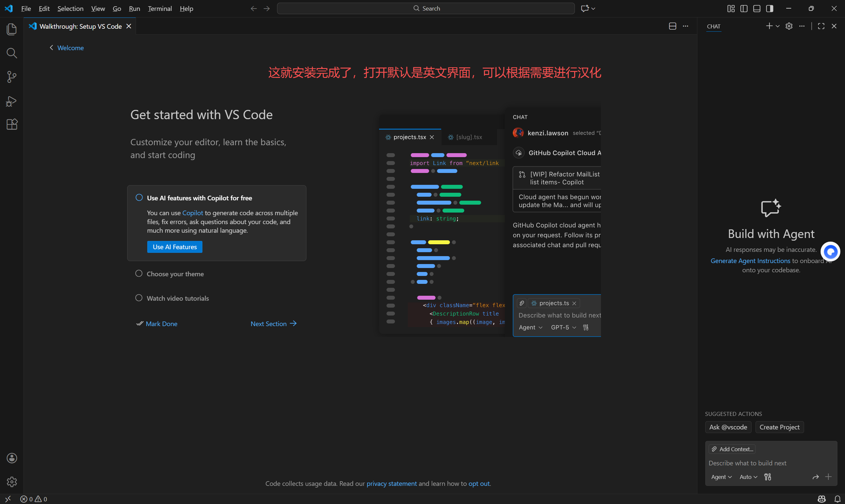Viewport: 845px width, 504px height.
Task: Open notifications bell in status bar
Action: point(837,499)
